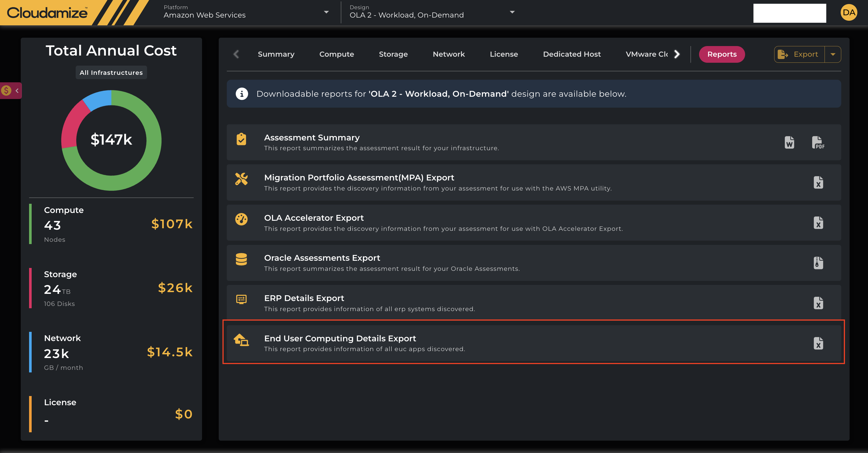868x453 pixels.
Task: Switch to the Summary tab
Action: pyautogui.click(x=276, y=54)
